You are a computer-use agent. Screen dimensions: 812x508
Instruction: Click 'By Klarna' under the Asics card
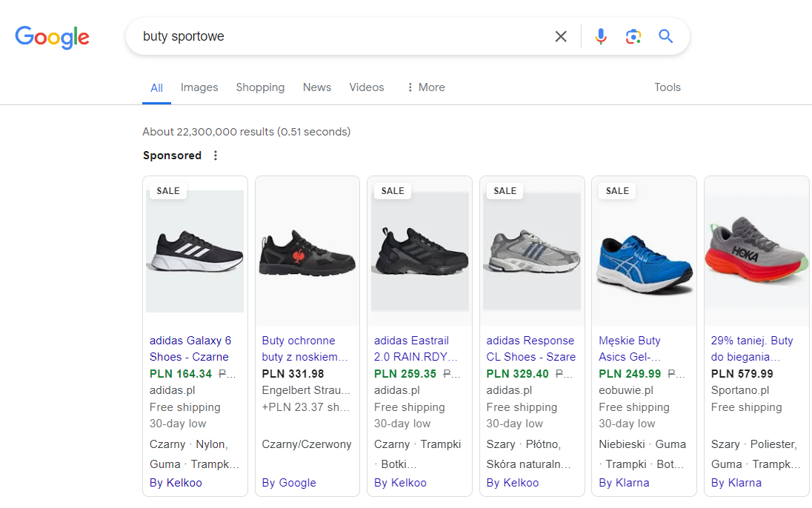[624, 483]
